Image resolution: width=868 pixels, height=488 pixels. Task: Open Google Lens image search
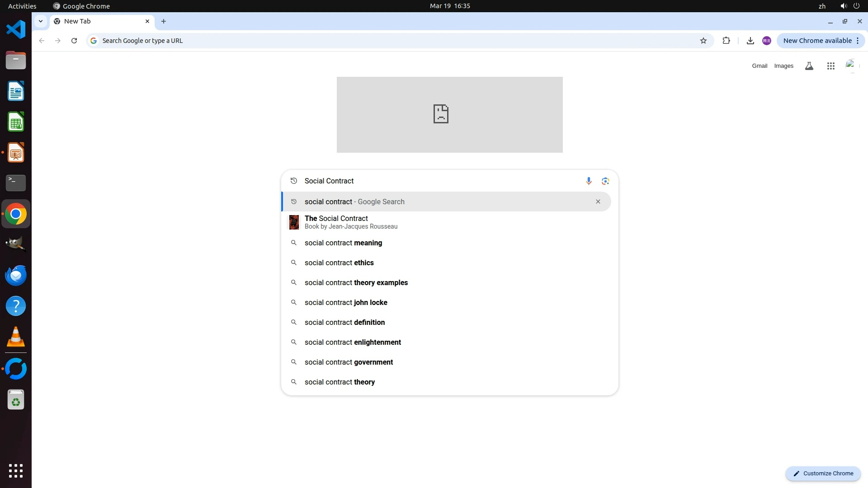[x=605, y=181]
